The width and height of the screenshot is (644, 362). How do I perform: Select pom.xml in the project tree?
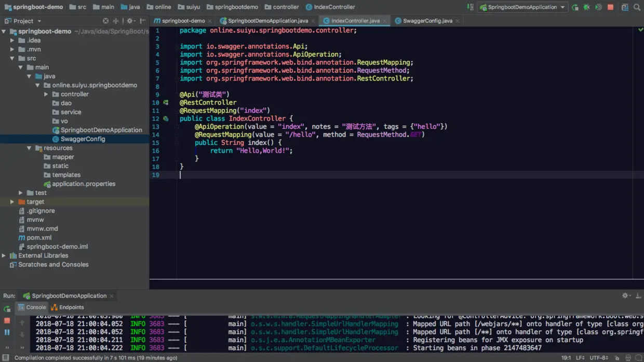point(39,238)
